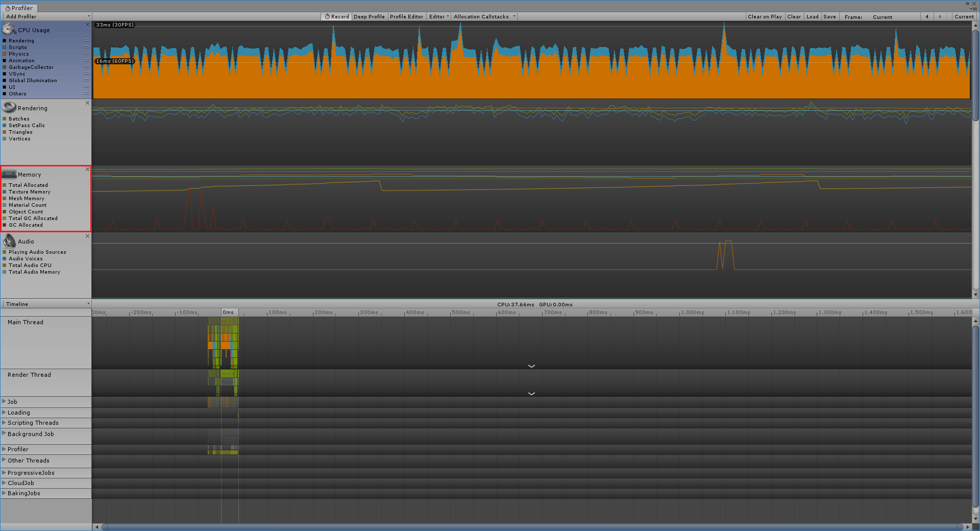Click the Save button
This screenshot has width=980, height=531.
[x=829, y=17]
